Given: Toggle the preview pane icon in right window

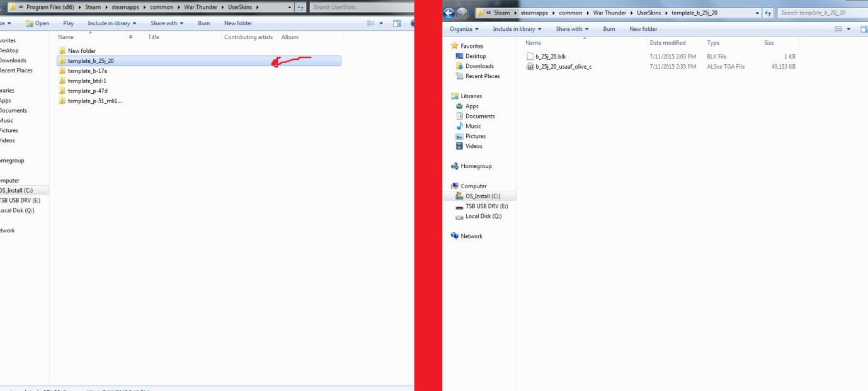Looking at the screenshot, I should point(863,30).
